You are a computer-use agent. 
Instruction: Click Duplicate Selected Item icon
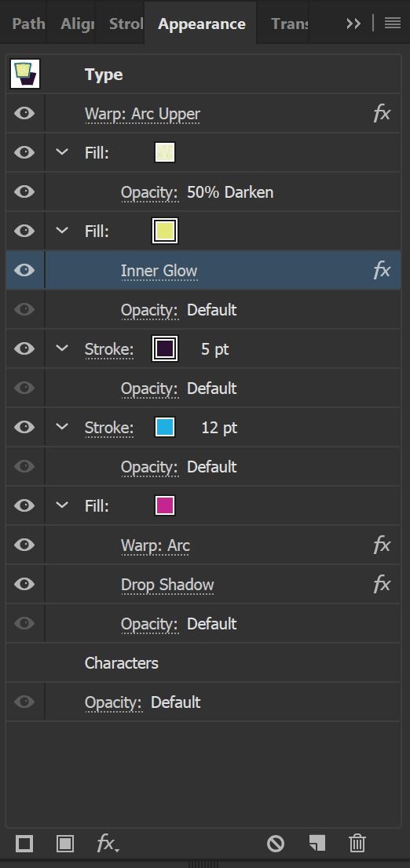click(x=317, y=844)
